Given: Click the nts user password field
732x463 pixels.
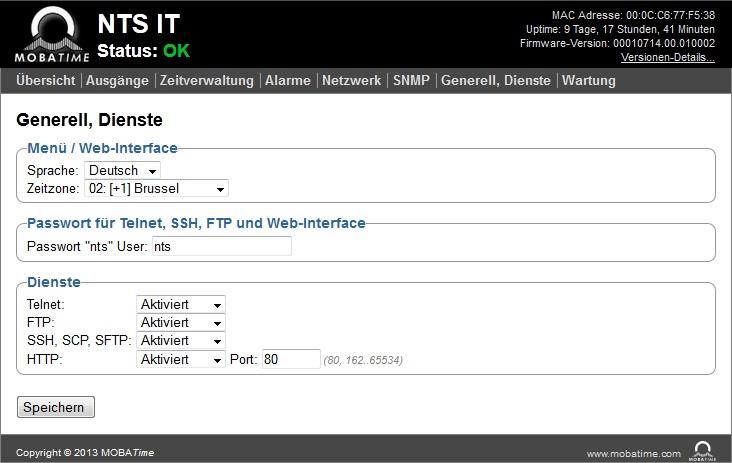Looking at the screenshot, I should (222, 246).
